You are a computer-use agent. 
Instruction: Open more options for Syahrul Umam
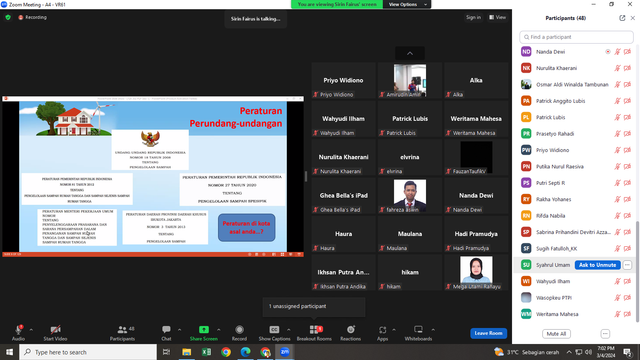point(627,265)
